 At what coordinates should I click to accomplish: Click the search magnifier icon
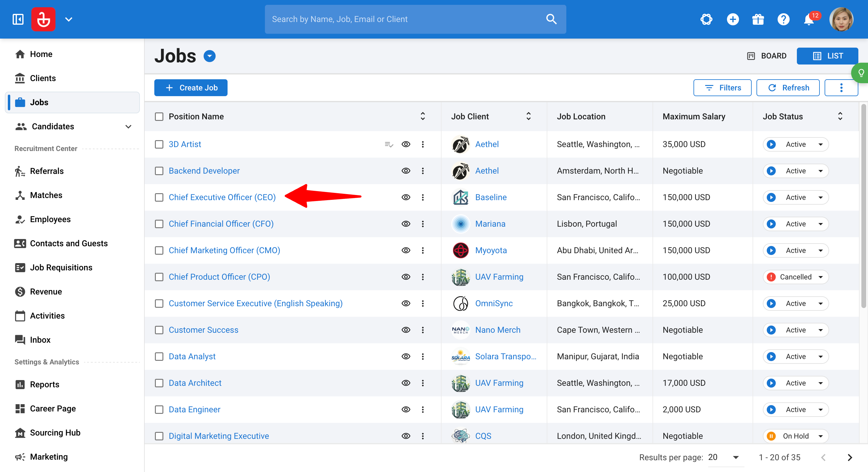pyautogui.click(x=551, y=19)
